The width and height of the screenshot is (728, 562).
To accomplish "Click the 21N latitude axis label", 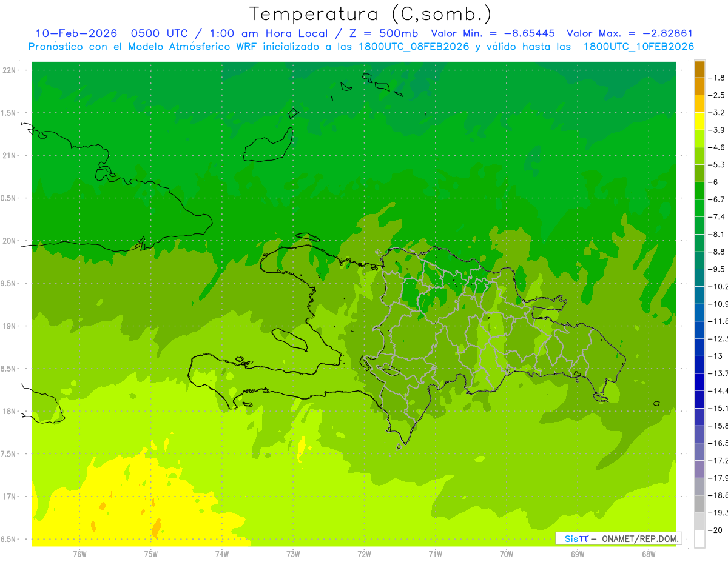I will click(x=9, y=155).
